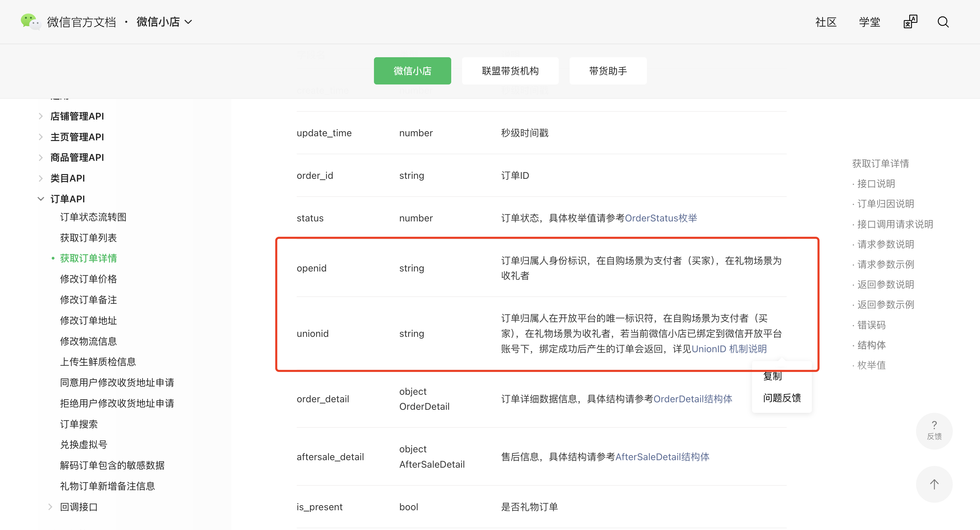980x530 pixels.
Task: Open the AfterSaleDetail结构体 link
Action: (x=662, y=457)
